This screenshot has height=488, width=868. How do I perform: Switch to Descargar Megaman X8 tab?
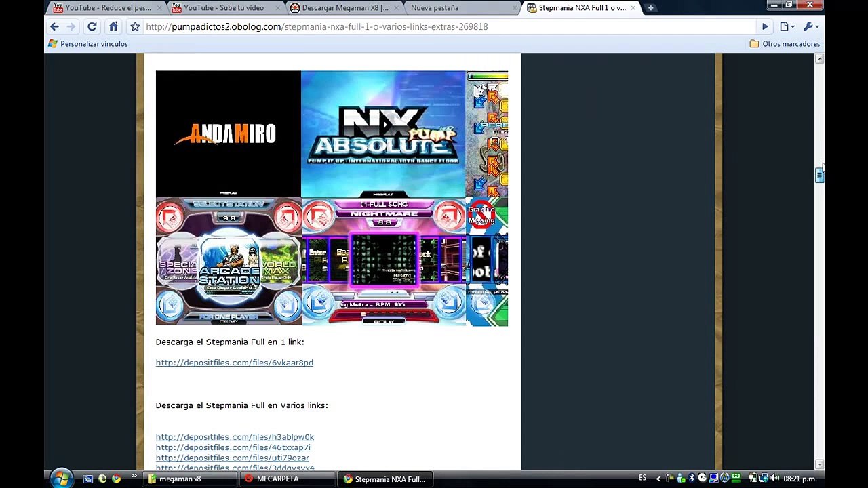click(344, 8)
